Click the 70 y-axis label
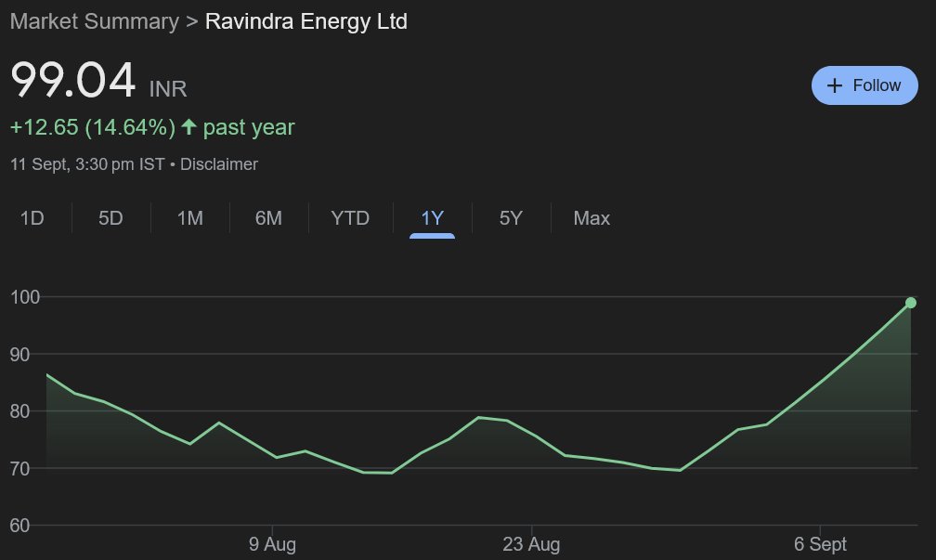Image resolution: width=936 pixels, height=560 pixels. [x=19, y=468]
